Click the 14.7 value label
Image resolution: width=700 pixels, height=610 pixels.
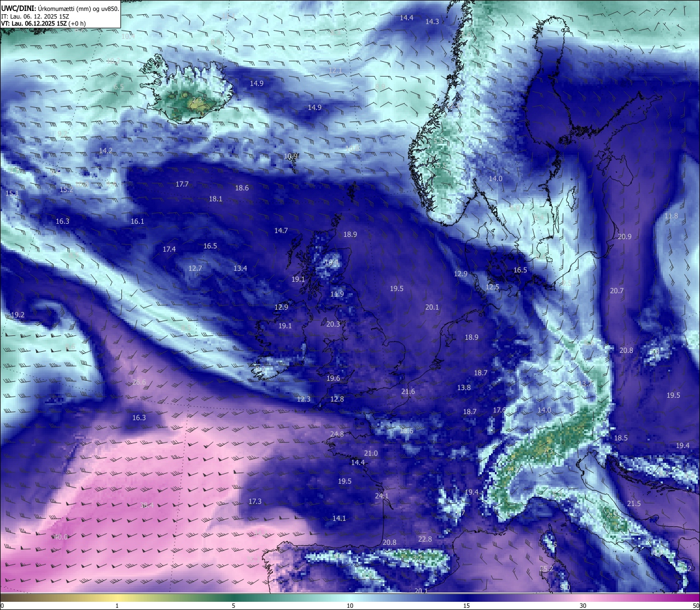(281, 230)
